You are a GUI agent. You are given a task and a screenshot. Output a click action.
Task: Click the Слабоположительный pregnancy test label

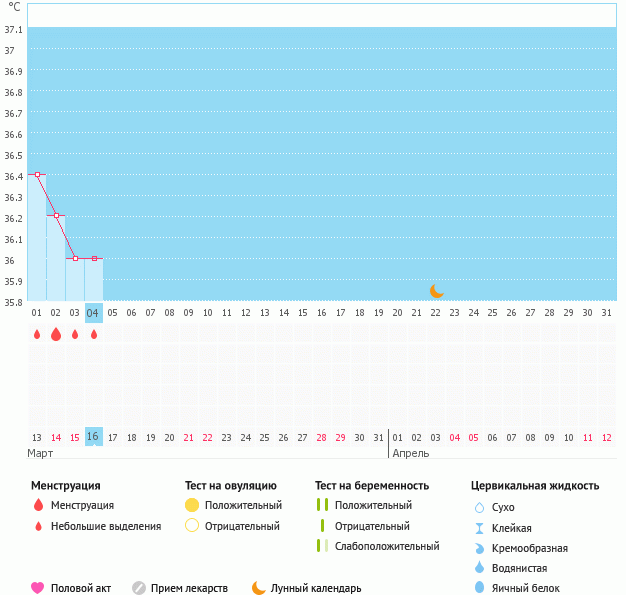(x=387, y=546)
